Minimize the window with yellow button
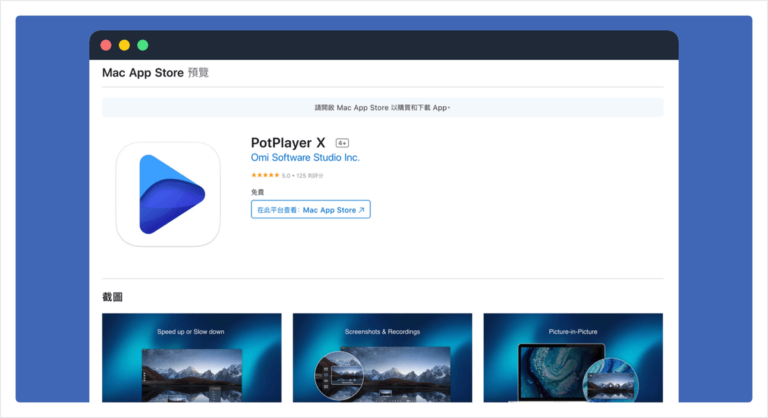Viewport: 768px width, 418px height. pos(124,45)
